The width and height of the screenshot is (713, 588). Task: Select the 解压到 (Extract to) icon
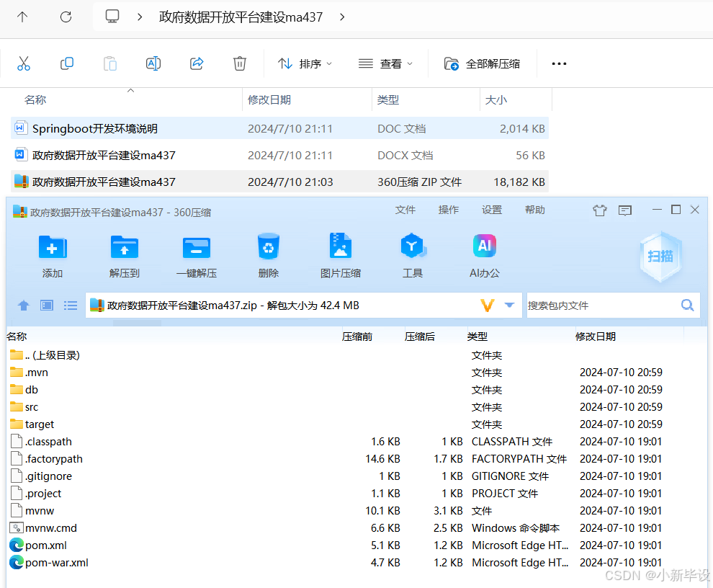pyautogui.click(x=124, y=255)
